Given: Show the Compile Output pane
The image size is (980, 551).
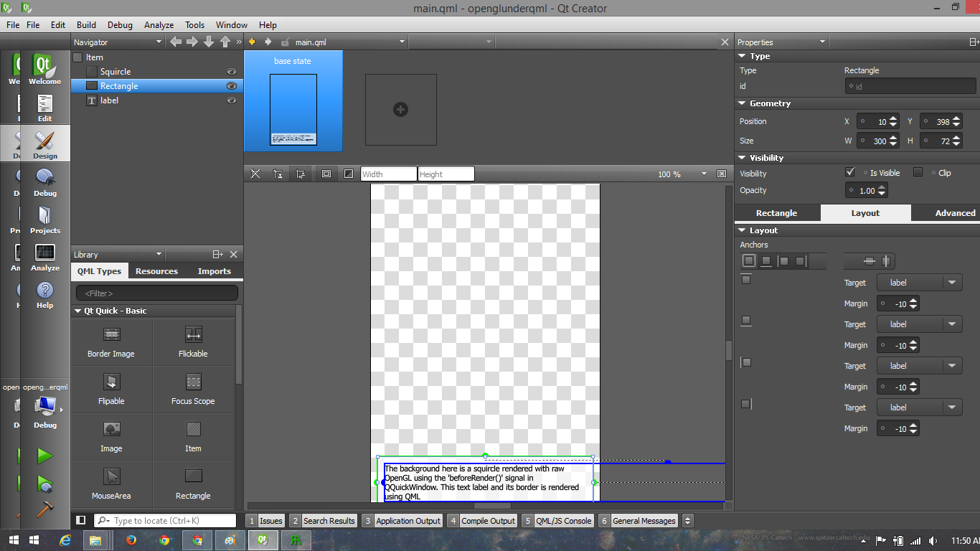Looking at the screenshot, I should click(x=482, y=521).
